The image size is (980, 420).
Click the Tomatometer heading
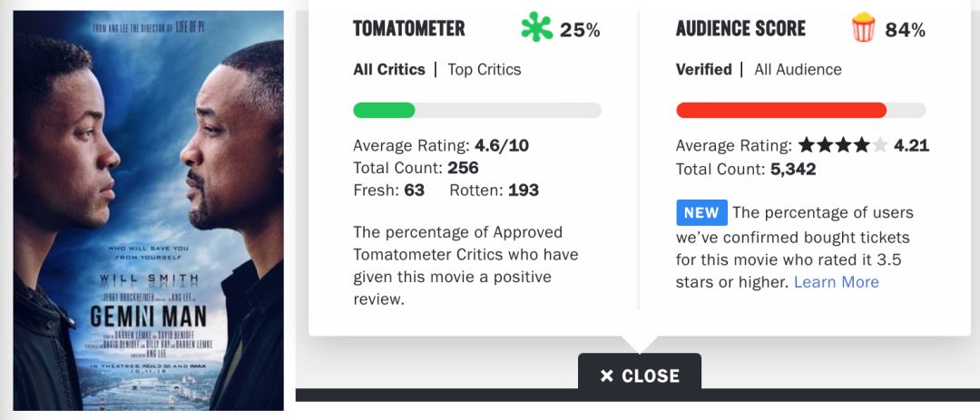408,28
